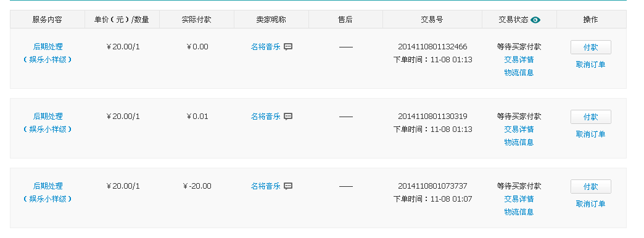
Task: Open 后期处理 service link in first order
Action: pyautogui.click(x=47, y=47)
